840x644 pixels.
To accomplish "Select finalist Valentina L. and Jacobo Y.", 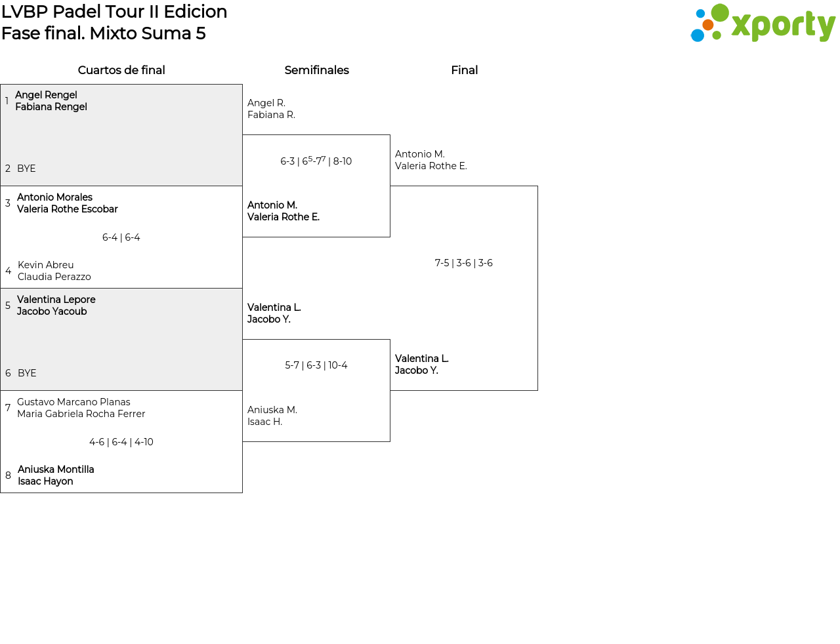I will click(x=421, y=365).
